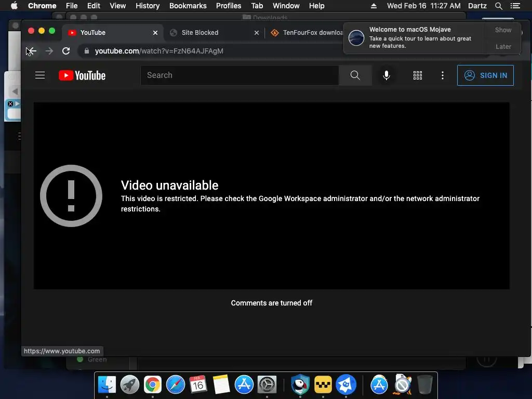Screen dimensions: 532x399
Task: Open Finder from the Dock
Action: [107, 385]
